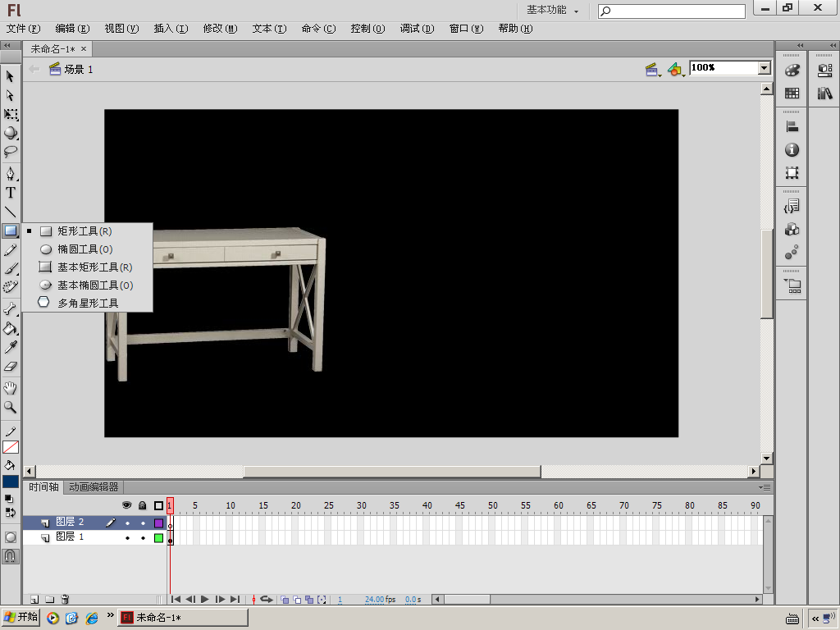Open the Transform panel icon

tap(792, 173)
